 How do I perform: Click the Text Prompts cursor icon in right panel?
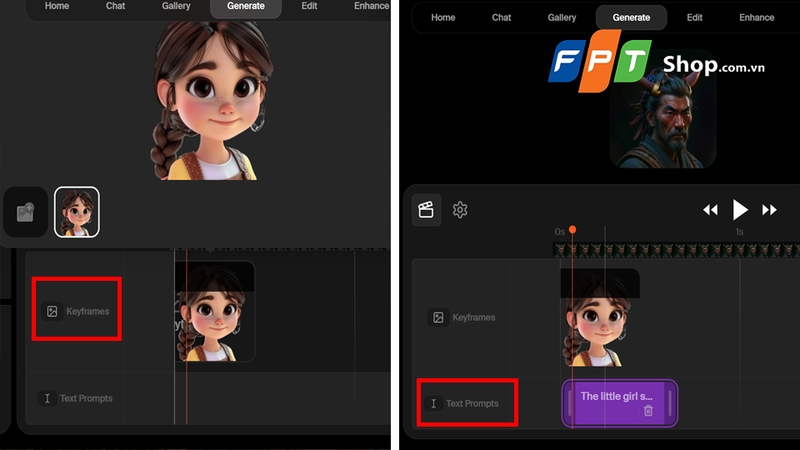(x=433, y=404)
